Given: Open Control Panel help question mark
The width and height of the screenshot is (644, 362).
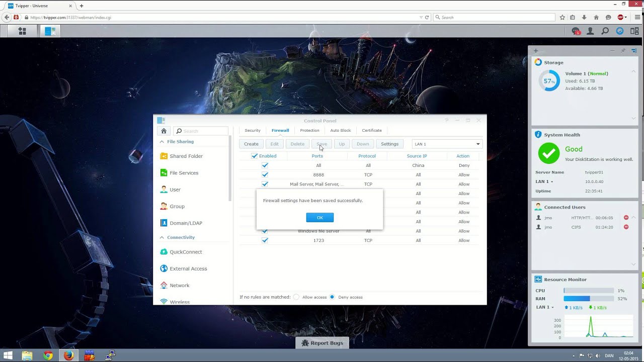Looking at the screenshot, I should pos(446,121).
